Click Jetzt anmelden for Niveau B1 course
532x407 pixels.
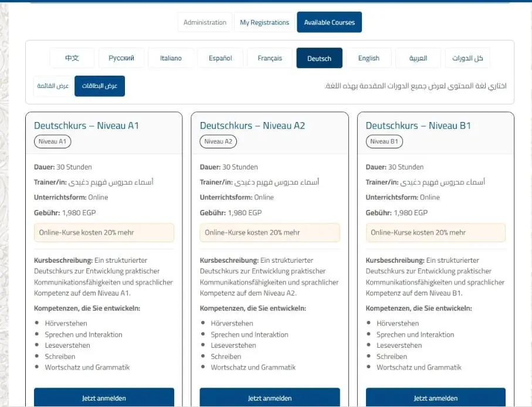coord(436,398)
